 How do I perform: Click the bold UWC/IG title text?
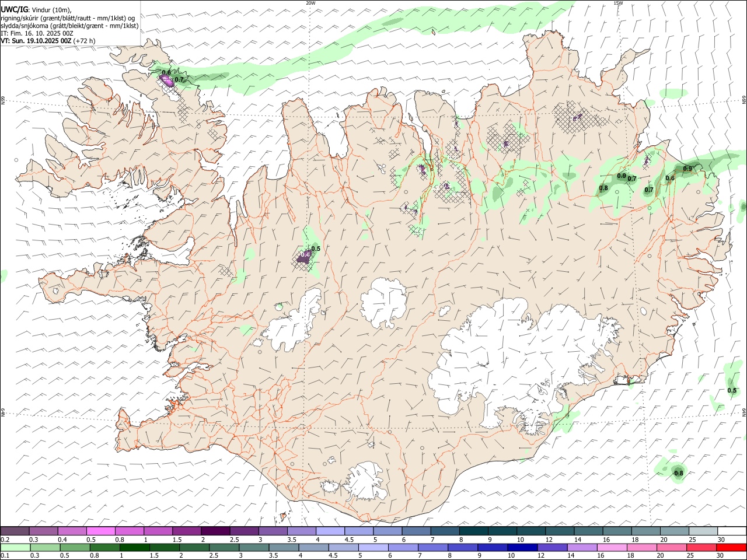14,9
